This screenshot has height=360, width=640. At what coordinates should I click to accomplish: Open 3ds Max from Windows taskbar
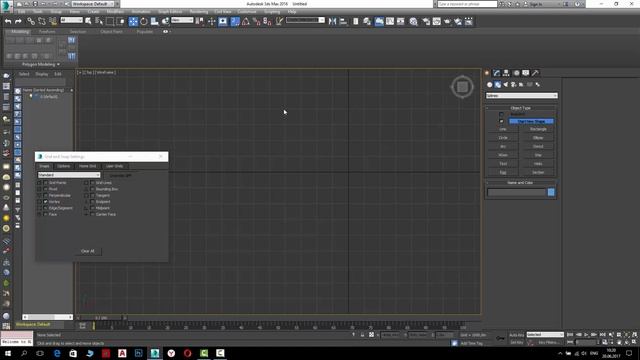155,353
